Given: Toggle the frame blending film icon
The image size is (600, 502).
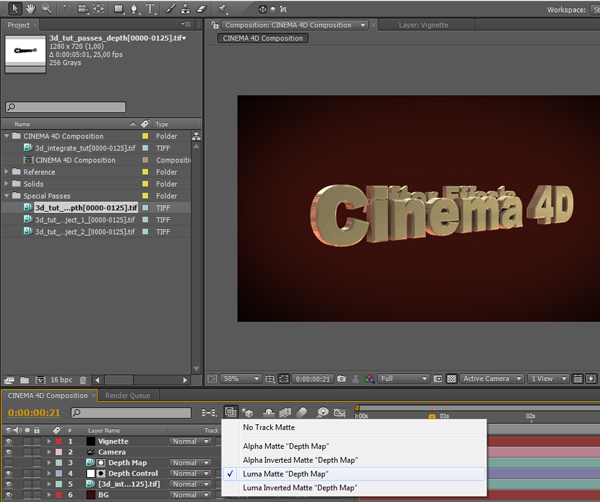Looking at the screenshot, I should (285, 412).
